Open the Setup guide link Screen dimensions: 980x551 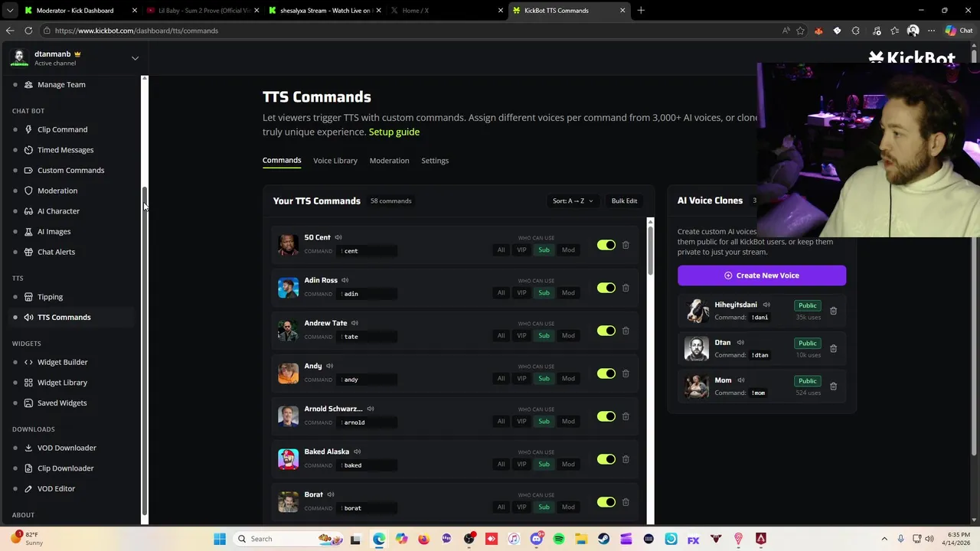394,132
